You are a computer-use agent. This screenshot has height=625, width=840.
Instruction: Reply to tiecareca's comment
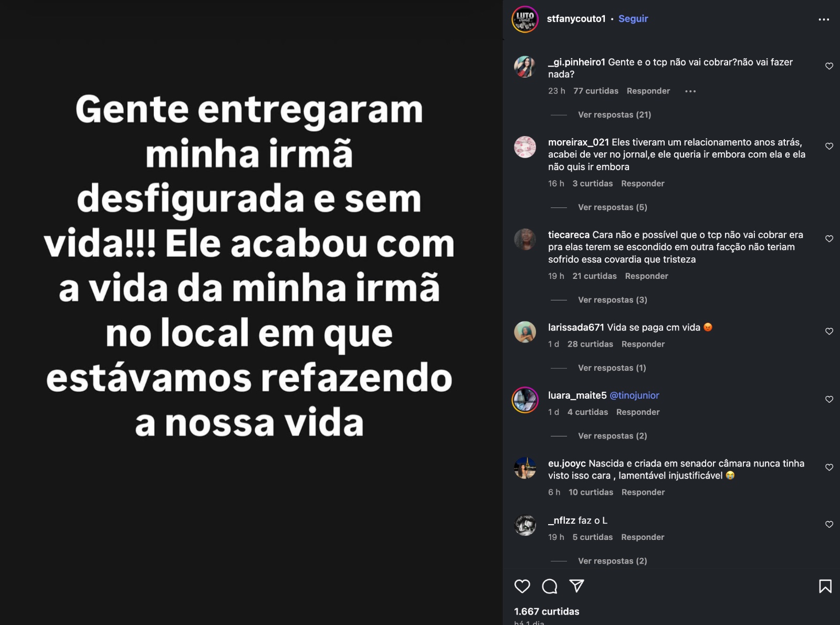pyautogui.click(x=646, y=276)
